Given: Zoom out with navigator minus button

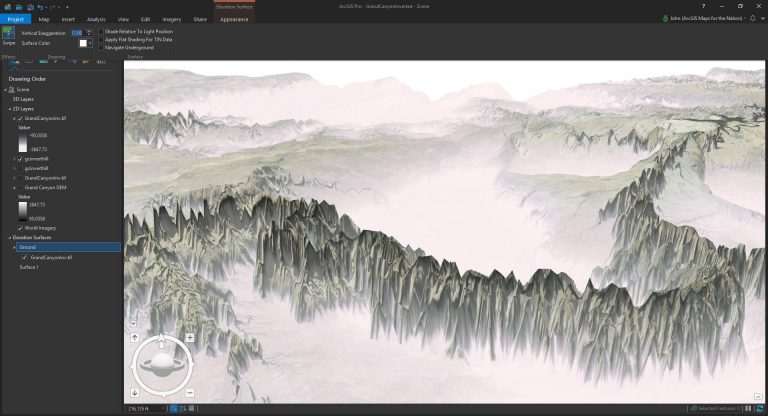Looking at the screenshot, I should [x=190, y=392].
